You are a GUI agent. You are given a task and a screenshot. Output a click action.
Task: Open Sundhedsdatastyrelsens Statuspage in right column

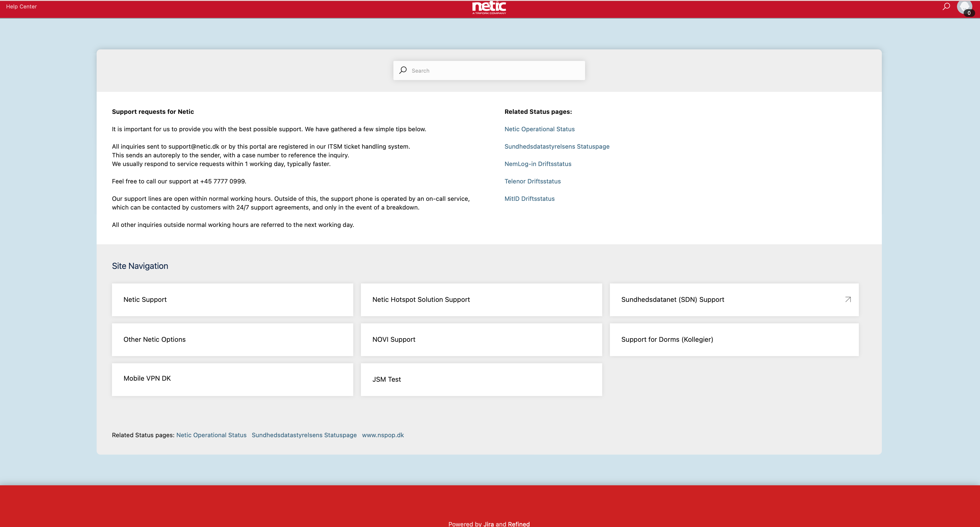pyautogui.click(x=556, y=147)
